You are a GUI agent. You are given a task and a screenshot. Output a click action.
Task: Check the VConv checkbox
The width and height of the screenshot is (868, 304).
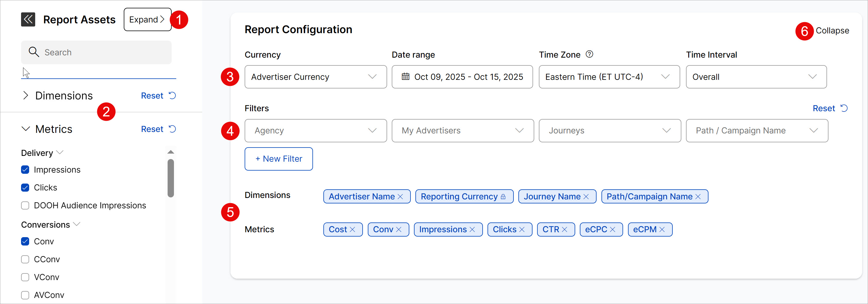pyautogui.click(x=25, y=277)
